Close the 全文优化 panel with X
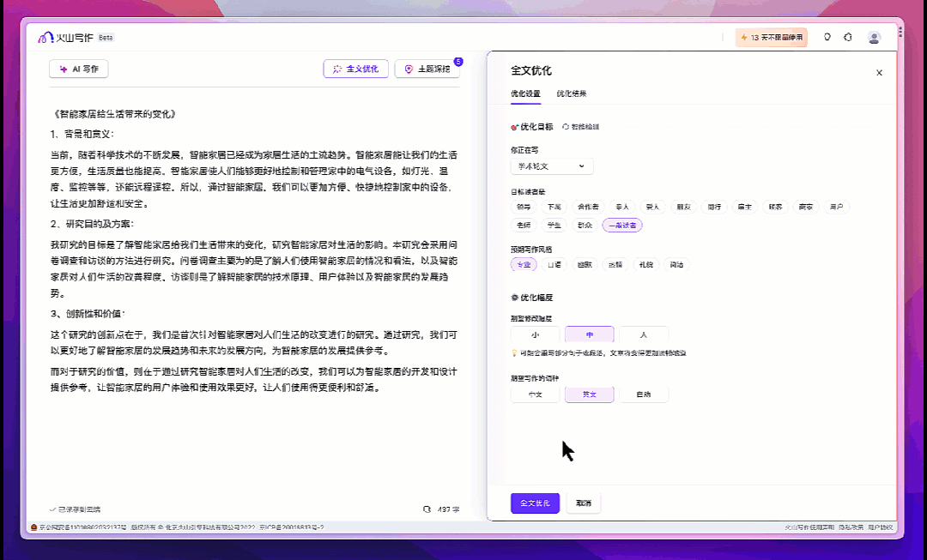The width and height of the screenshot is (927, 560). coord(879,73)
